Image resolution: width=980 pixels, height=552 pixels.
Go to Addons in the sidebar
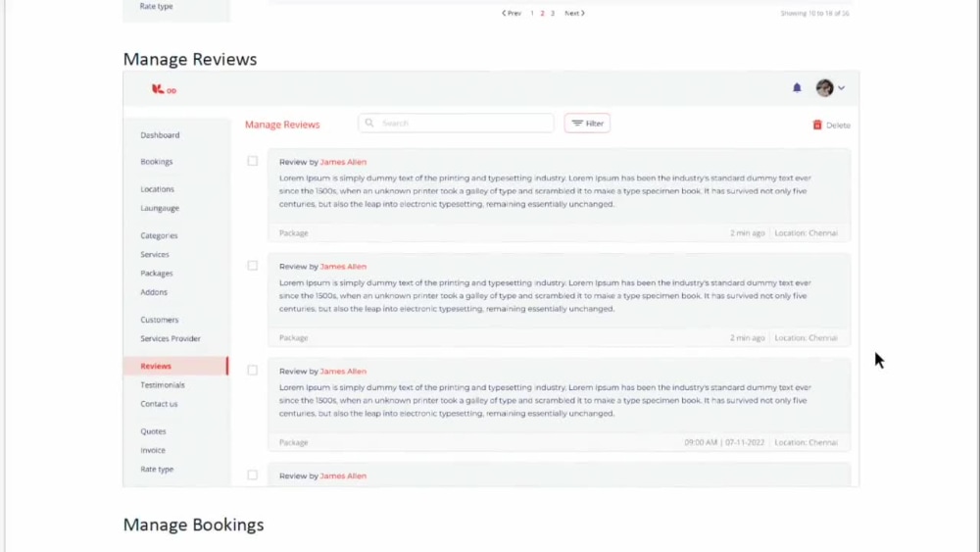pyautogui.click(x=154, y=292)
